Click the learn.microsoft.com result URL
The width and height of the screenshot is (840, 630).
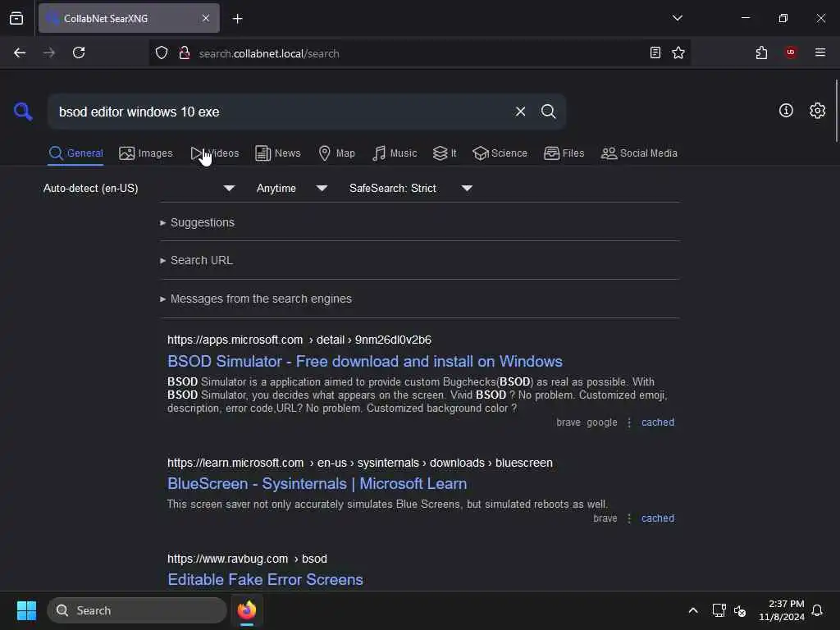359,463
